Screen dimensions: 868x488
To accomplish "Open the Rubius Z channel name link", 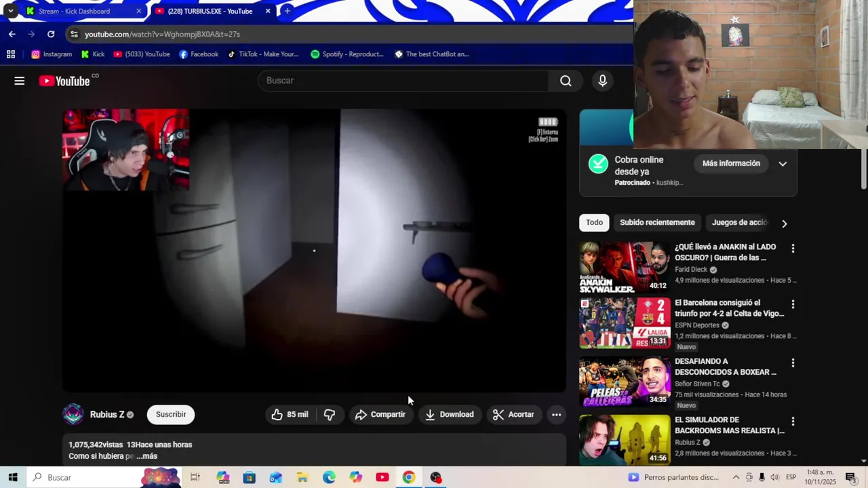I will [x=107, y=414].
